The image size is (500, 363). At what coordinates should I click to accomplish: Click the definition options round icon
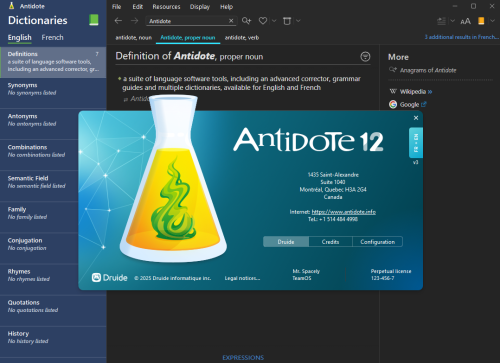click(365, 56)
